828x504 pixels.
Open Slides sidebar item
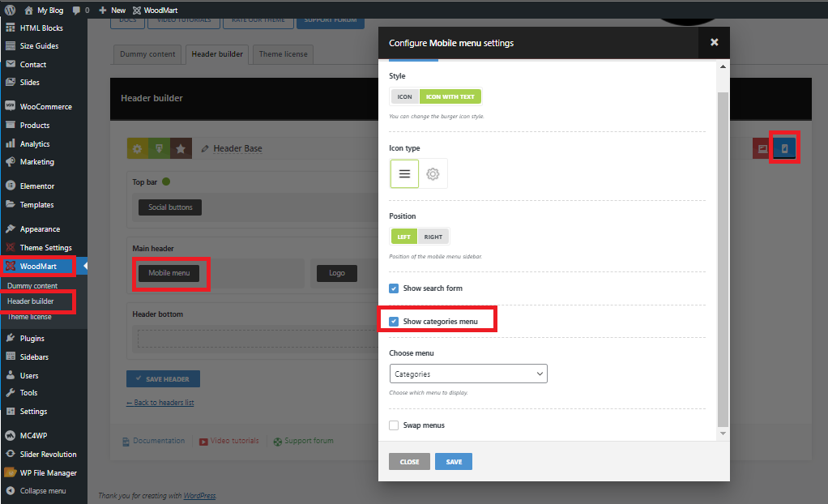click(29, 83)
